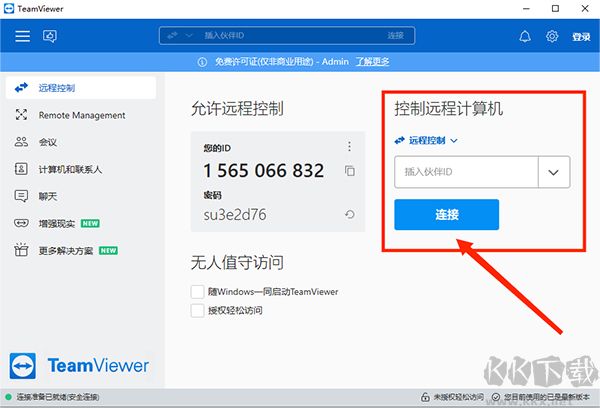The image size is (600, 408).
Task: Click the remote control arrows sidebar icon
Action: pos(21,88)
